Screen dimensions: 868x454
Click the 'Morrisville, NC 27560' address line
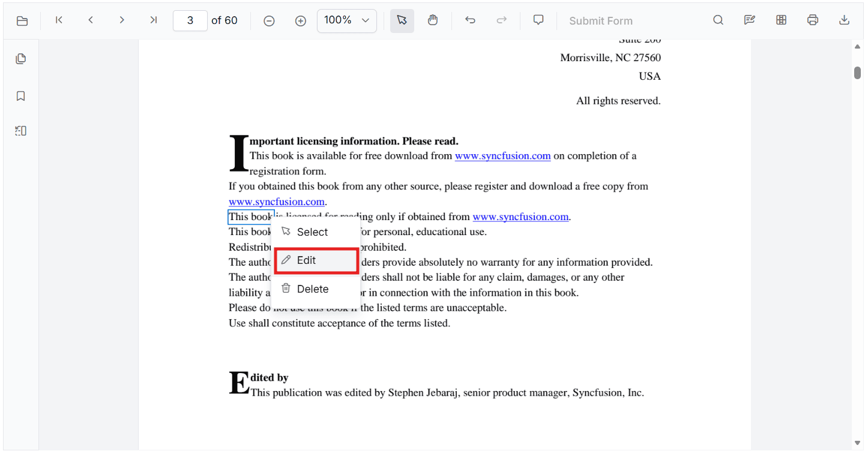click(610, 58)
